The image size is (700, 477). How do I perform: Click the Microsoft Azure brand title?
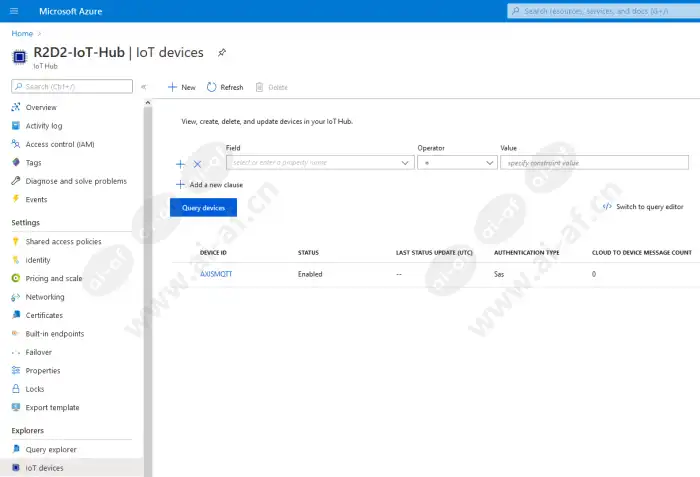tap(71, 11)
